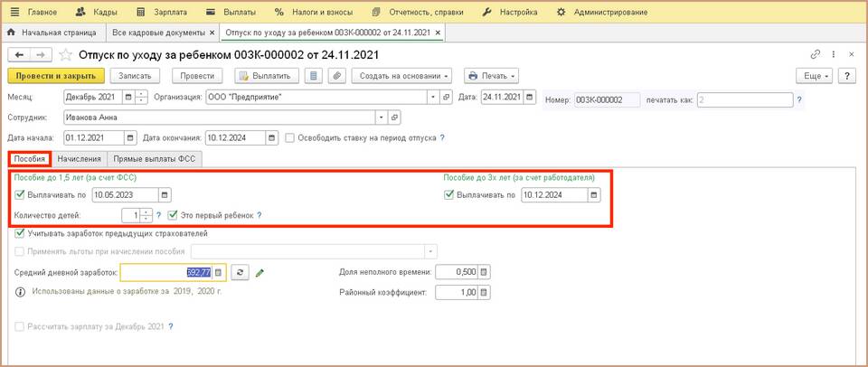Increase Количество детей with spinner up arrow
The width and height of the screenshot is (868, 367).
pos(146,212)
